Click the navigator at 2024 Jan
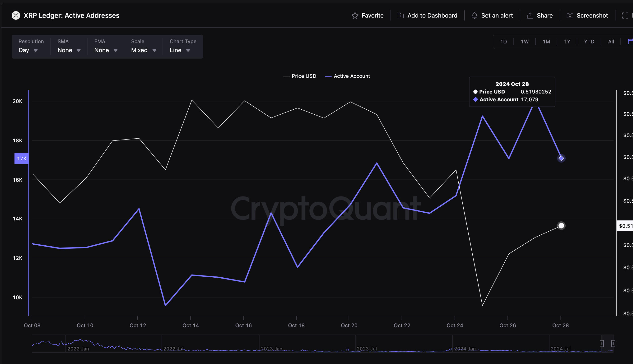This screenshot has height=364, width=633. click(x=465, y=349)
